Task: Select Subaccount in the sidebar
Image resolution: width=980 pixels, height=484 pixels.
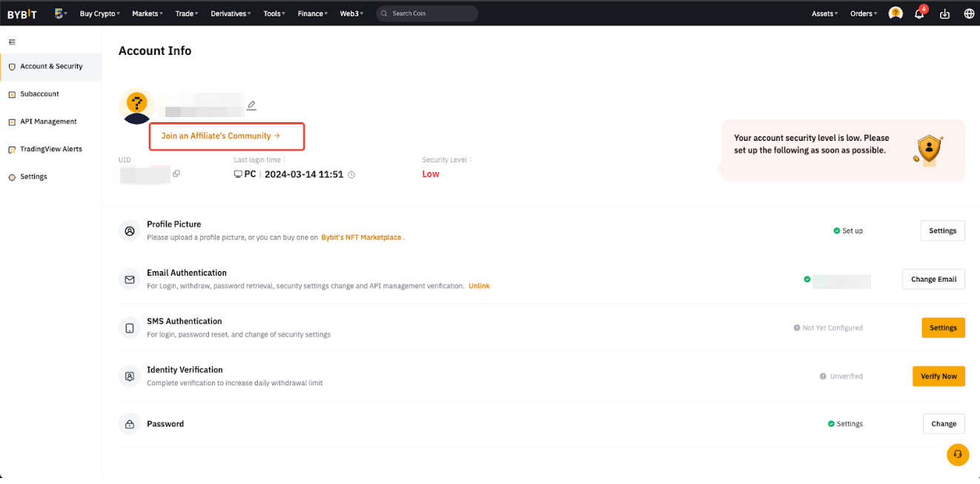Action: coord(40,93)
